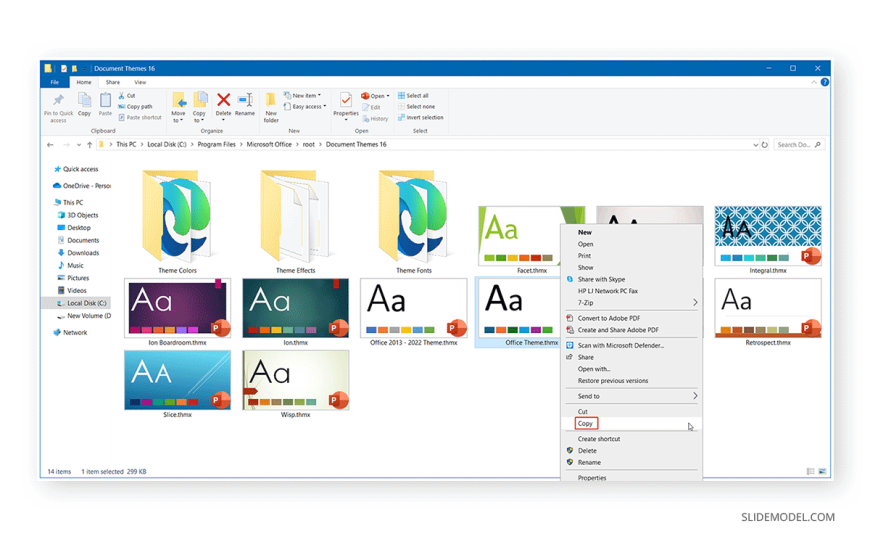This screenshot has height=539, width=870.
Task: Create a New folder from the ribbon
Action: (271, 108)
